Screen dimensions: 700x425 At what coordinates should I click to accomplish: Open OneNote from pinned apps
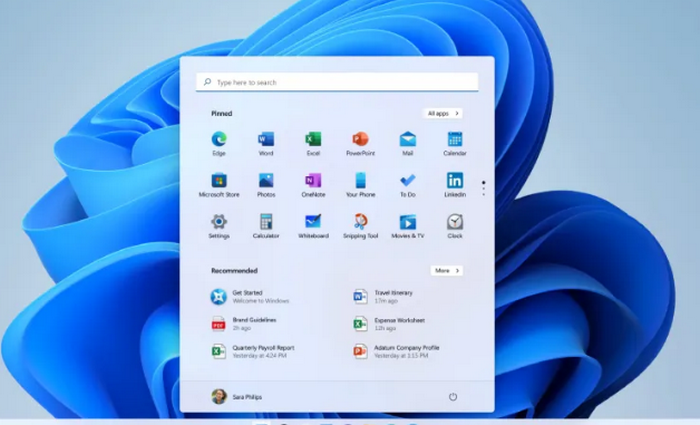pyautogui.click(x=313, y=185)
